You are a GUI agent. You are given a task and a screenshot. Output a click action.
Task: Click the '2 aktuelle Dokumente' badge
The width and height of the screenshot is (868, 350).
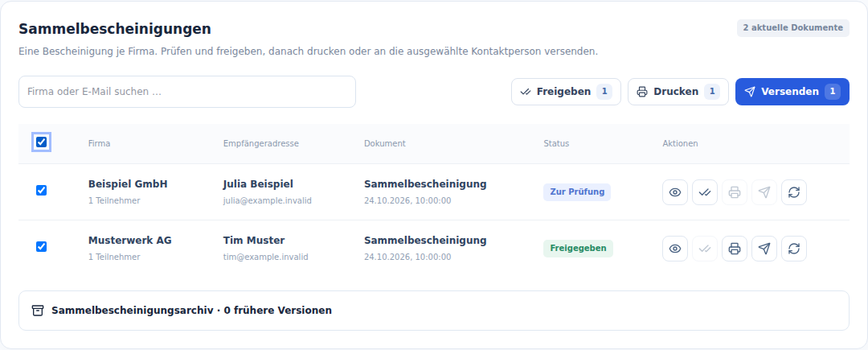(x=792, y=27)
